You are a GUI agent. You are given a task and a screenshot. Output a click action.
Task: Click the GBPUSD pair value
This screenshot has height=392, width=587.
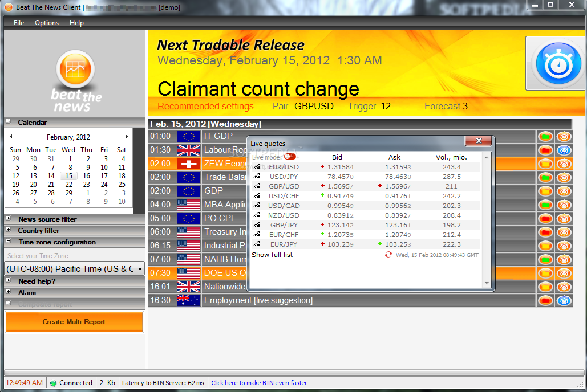(314, 107)
